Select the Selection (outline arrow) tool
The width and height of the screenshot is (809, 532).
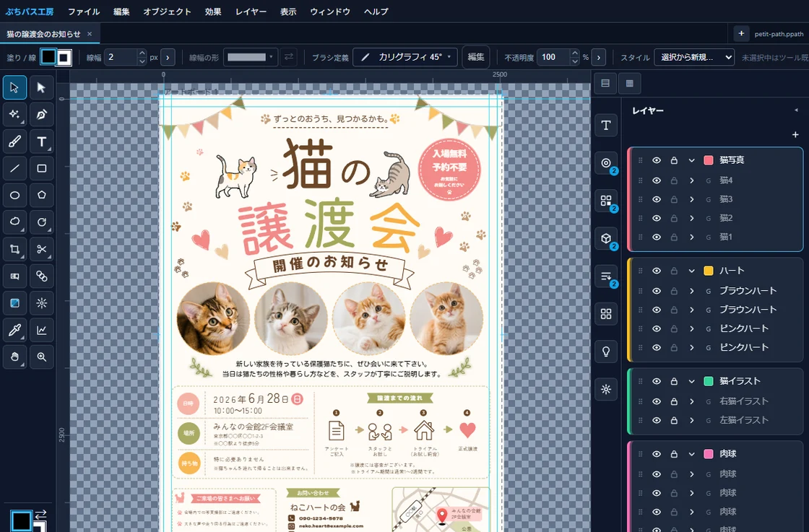(x=14, y=87)
